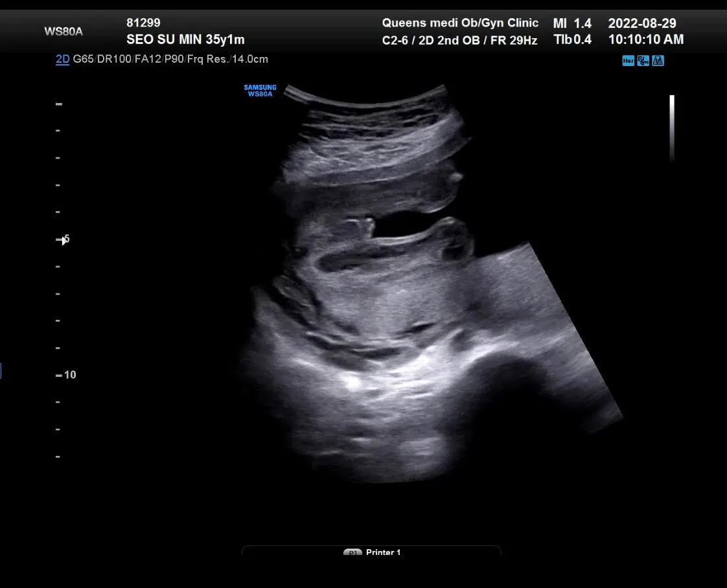
Task: Click the Queens medi Ob/Gyn Clinic text
Action: pos(460,23)
